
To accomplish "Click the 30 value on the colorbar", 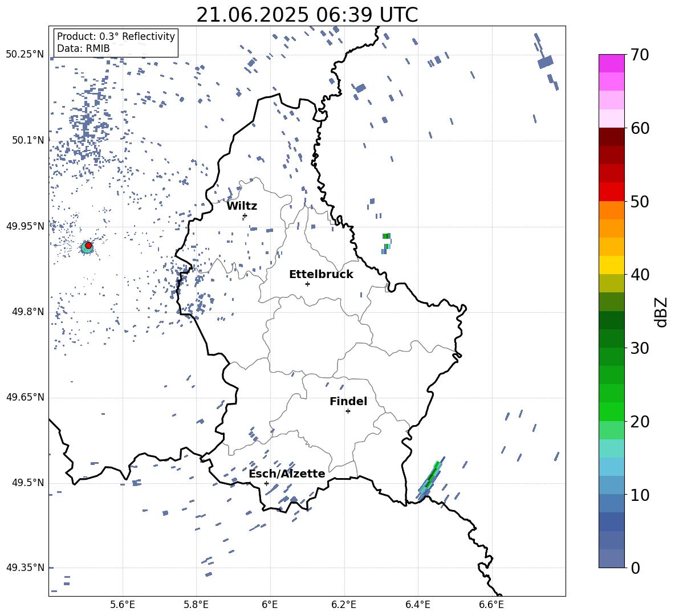I will coord(640,348).
